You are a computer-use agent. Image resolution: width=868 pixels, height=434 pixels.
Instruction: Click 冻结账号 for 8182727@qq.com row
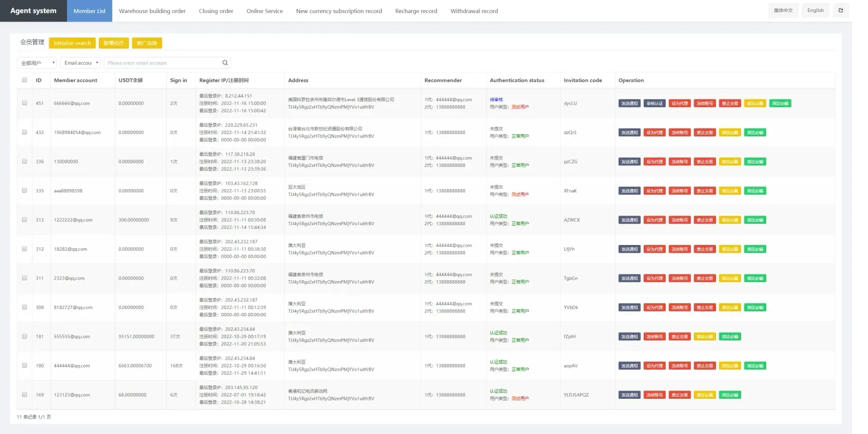point(679,308)
